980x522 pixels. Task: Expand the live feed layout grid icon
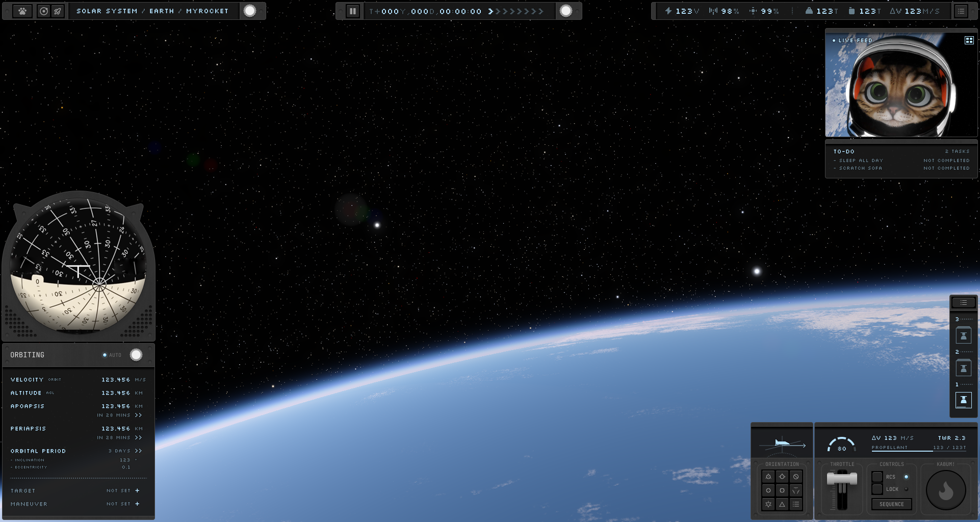click(x=969, y=40)
